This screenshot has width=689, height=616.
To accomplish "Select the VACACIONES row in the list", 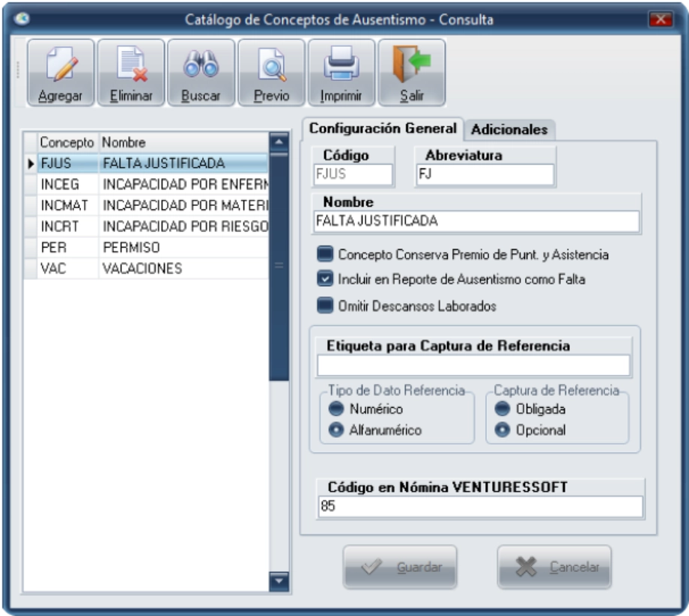I will [x=142, y=269].
